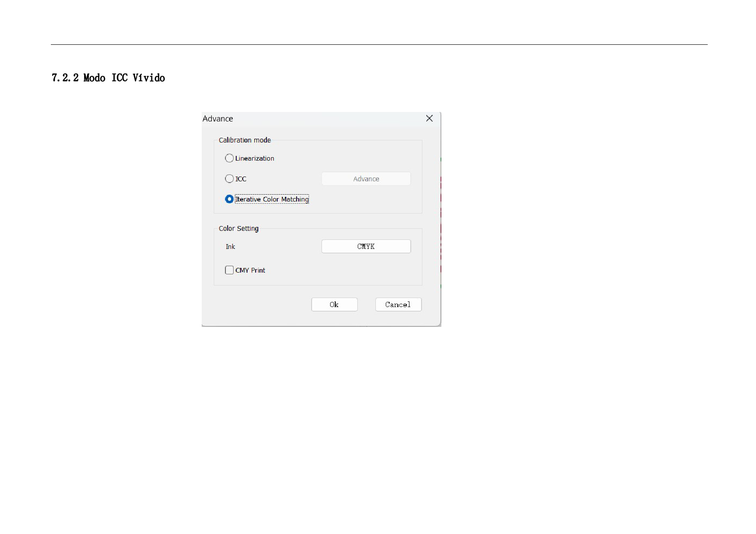Screen dimensions: 756x534
Task: Click the ICC label text
Action: [241, 179]
